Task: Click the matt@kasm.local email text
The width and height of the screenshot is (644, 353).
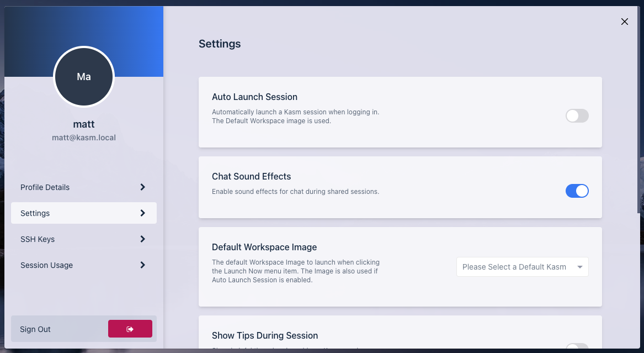Action: click(84, 138)
